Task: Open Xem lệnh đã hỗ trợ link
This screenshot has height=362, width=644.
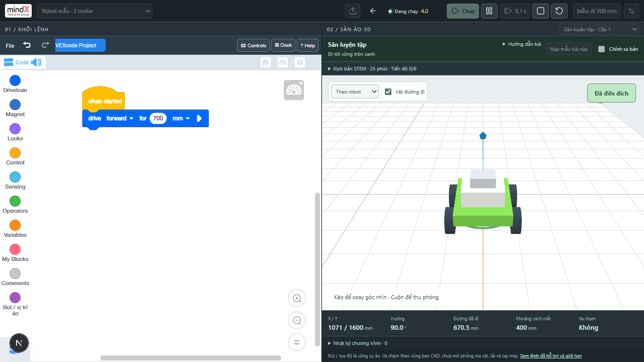Action: (550, 356)
